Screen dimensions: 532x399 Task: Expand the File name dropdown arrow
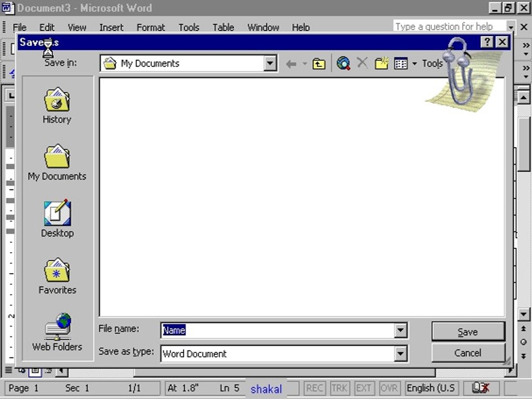(x=400, y=330)
